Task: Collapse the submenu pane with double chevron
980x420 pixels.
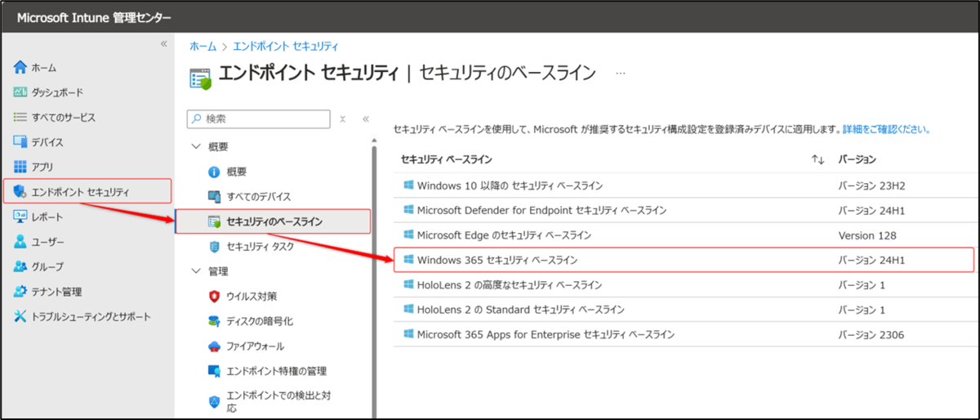Action: click(x=366, y=118)
